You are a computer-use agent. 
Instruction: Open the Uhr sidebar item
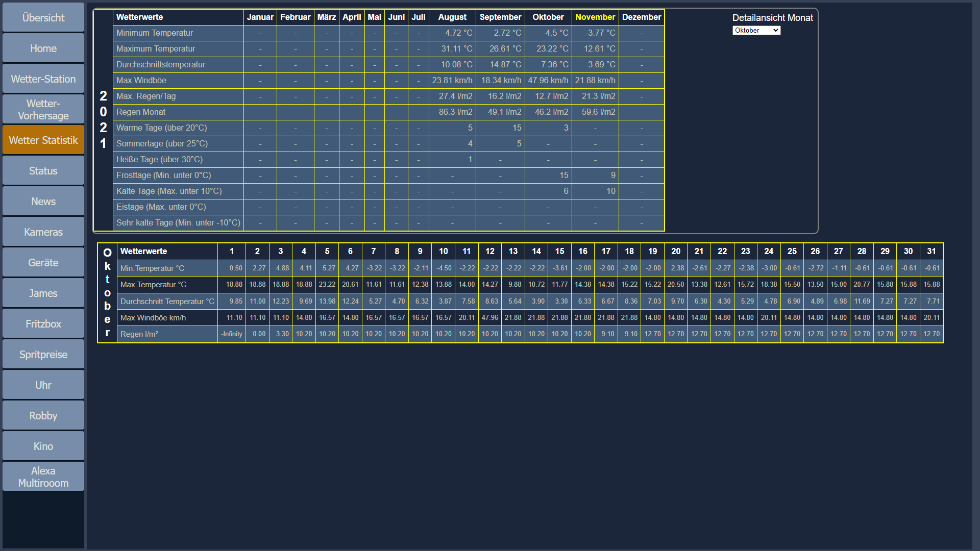tap(43, 385)
